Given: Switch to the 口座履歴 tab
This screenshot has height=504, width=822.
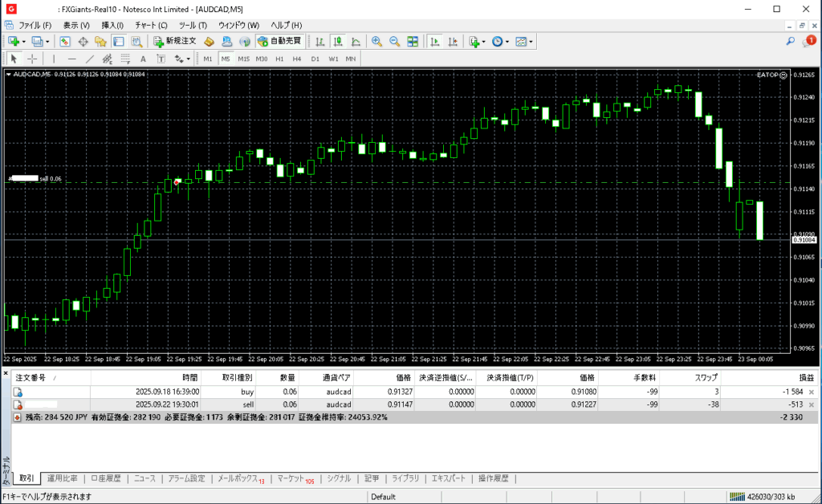Looking at the screenshot, I should click(106, 478).
